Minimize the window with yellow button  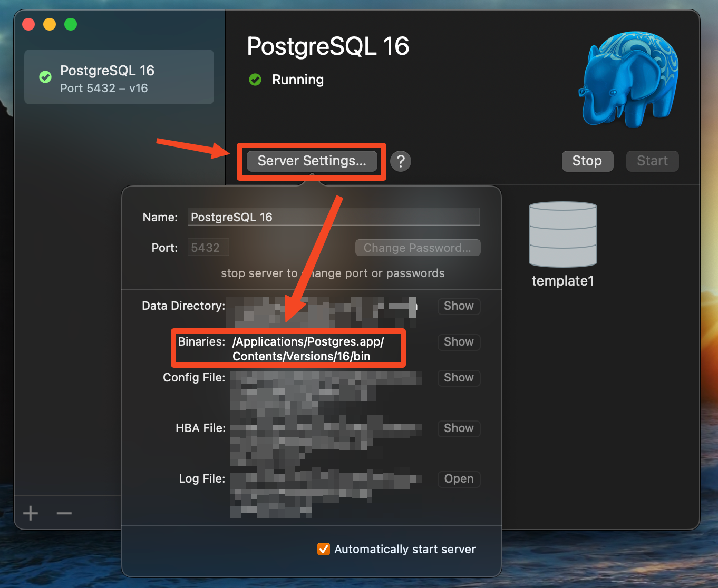point(50,24)
